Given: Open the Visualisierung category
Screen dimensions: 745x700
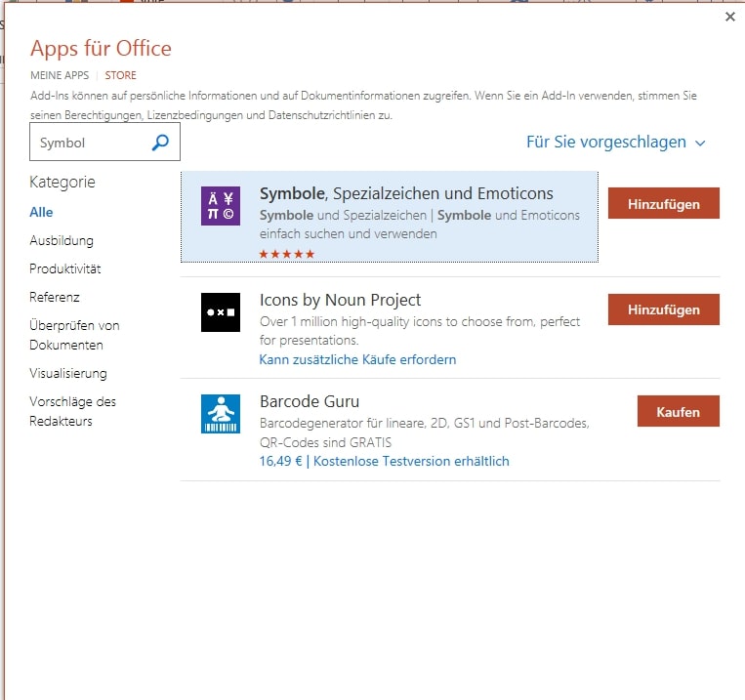Looking at the screenshot, I should click(68, 373).
